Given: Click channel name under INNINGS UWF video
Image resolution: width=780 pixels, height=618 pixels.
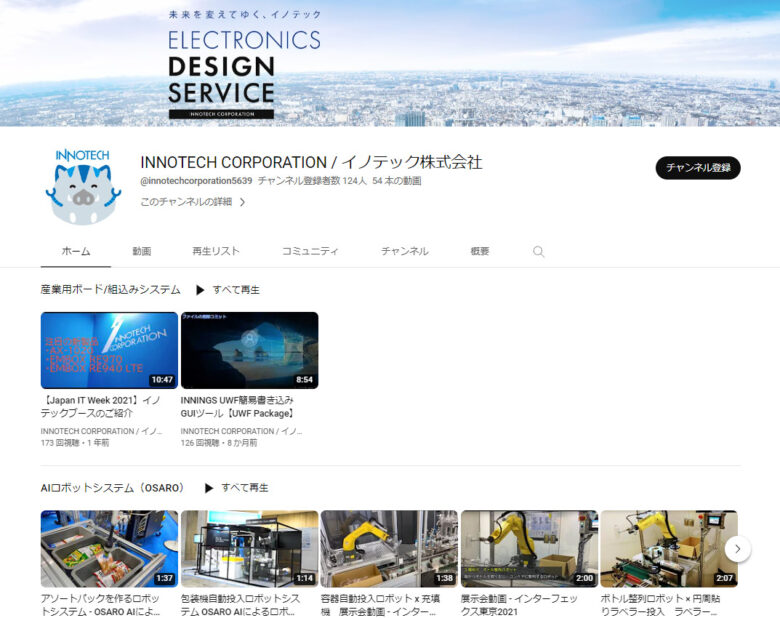Looking at the screenshot, I should pyautogui.click(x=241, y=431).
